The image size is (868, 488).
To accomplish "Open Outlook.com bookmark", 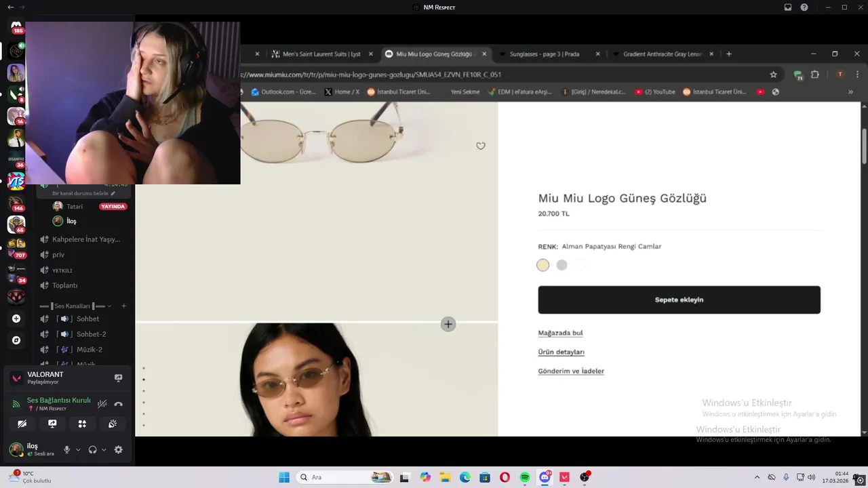I will click(283, 91).
